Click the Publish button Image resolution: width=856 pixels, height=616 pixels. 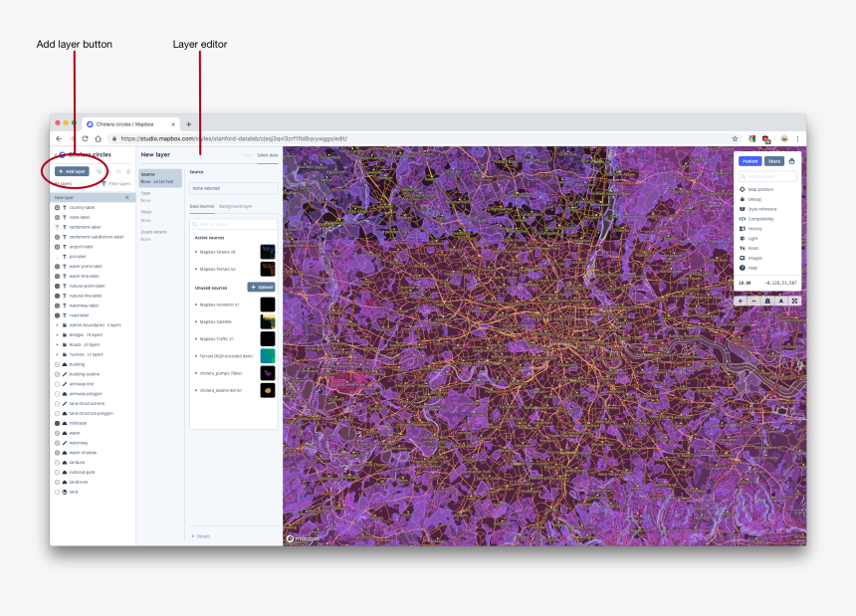click(749, 160)
